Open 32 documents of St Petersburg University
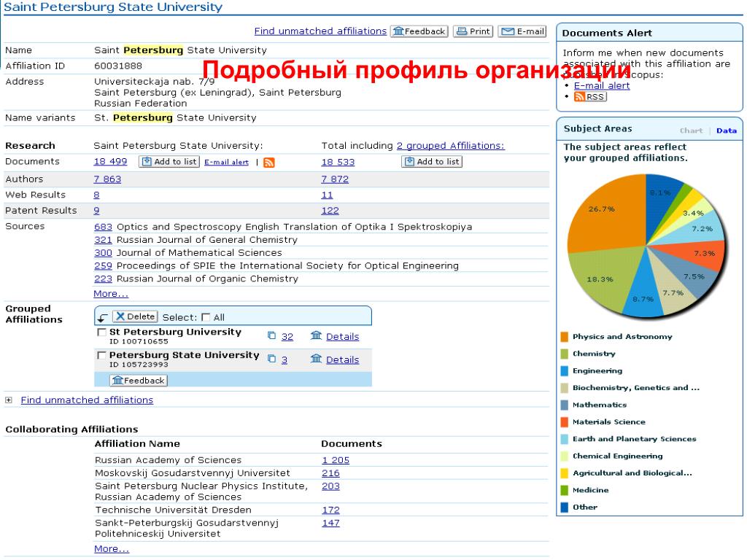The width and height of the screenshot is (747, 560). tap(287, 337)
